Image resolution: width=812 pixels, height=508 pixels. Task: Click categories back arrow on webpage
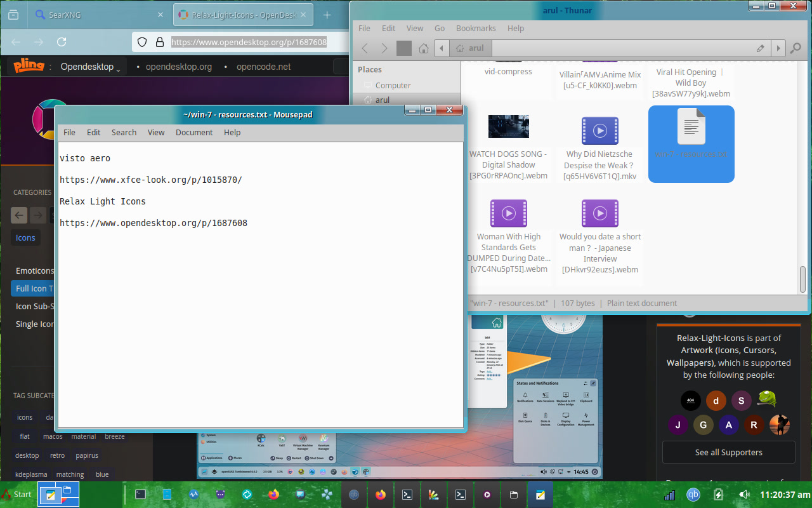19,215
